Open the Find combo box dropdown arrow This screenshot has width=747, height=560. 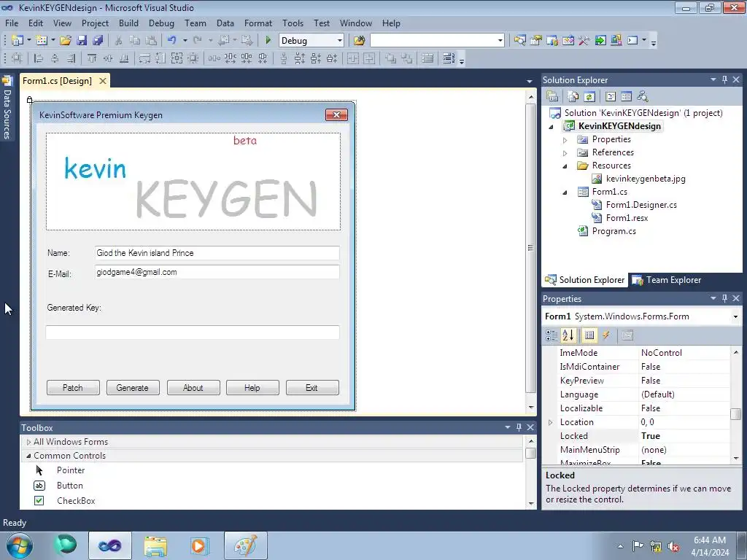tap(500, 41)
